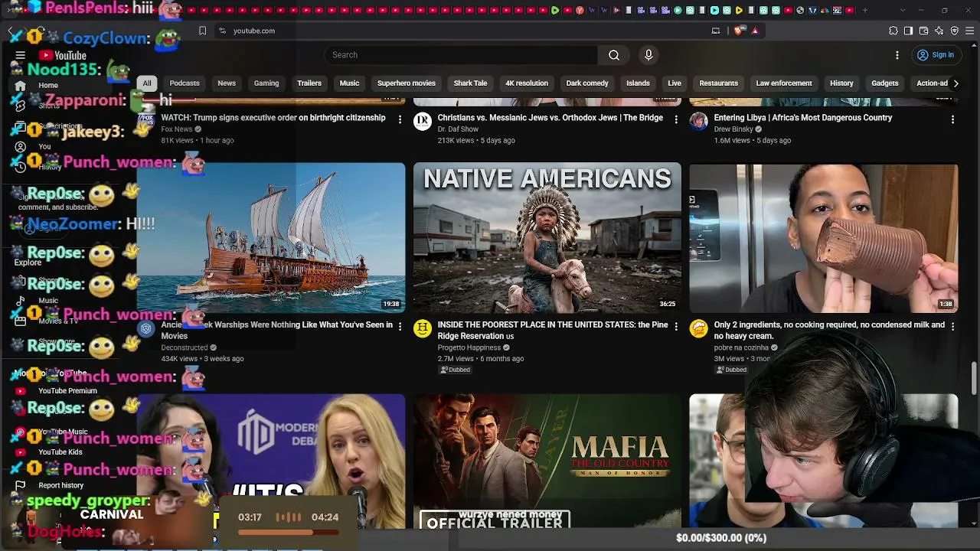Open Brave Shields panel
Viewport: 980px width, 551px height.
738,31
